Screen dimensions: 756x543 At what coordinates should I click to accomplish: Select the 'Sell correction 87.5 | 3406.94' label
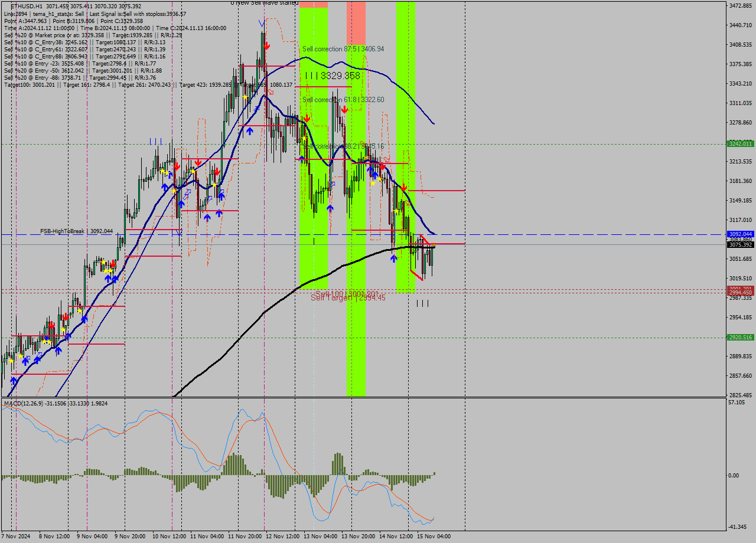click(343, 49)
